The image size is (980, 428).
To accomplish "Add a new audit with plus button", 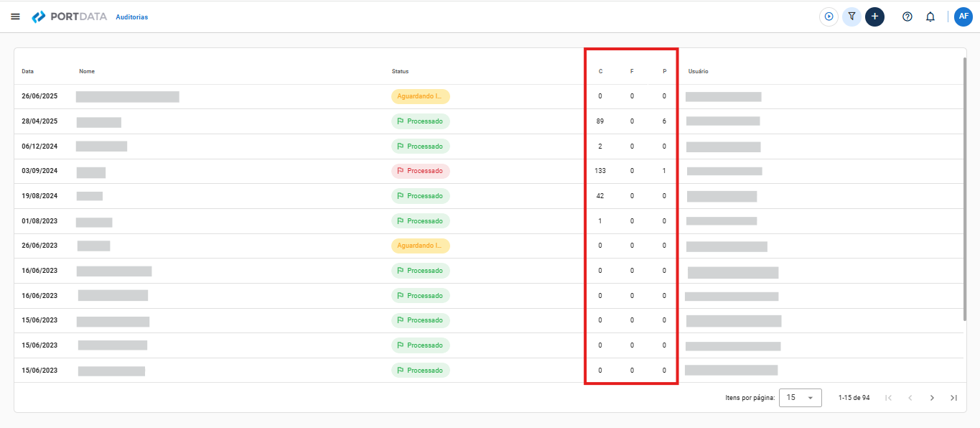I will 874,17.
